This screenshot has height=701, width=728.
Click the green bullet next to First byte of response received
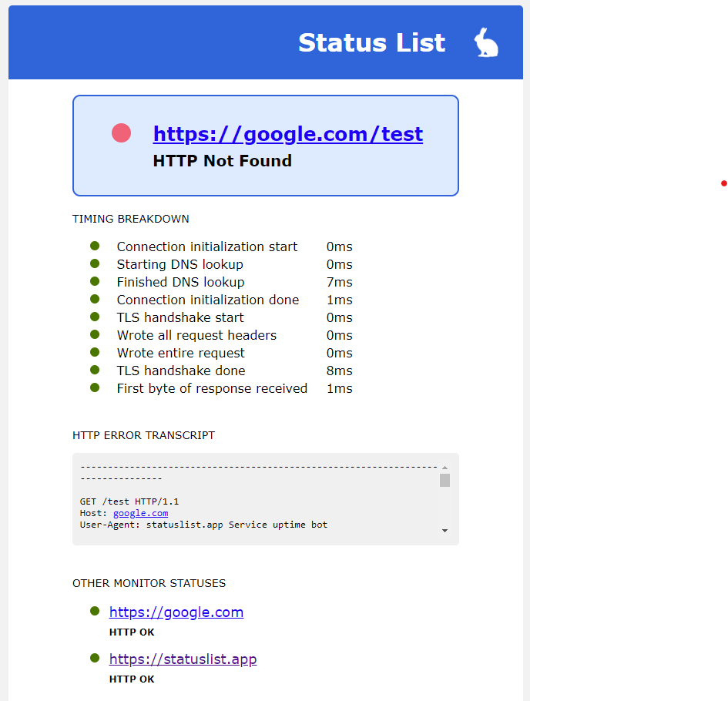[x=94, y=387]
